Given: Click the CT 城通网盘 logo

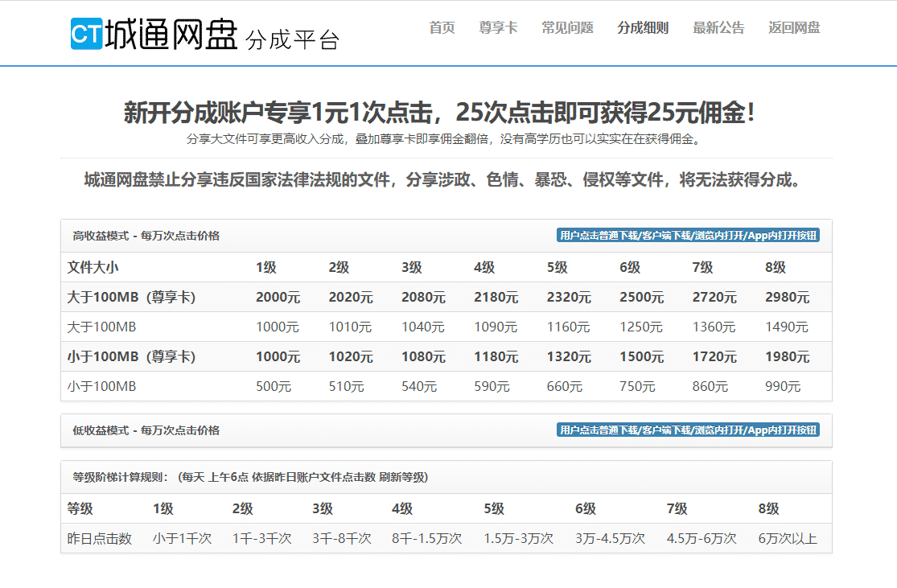Looking at the screenshot, I should (x=154, y=35).
